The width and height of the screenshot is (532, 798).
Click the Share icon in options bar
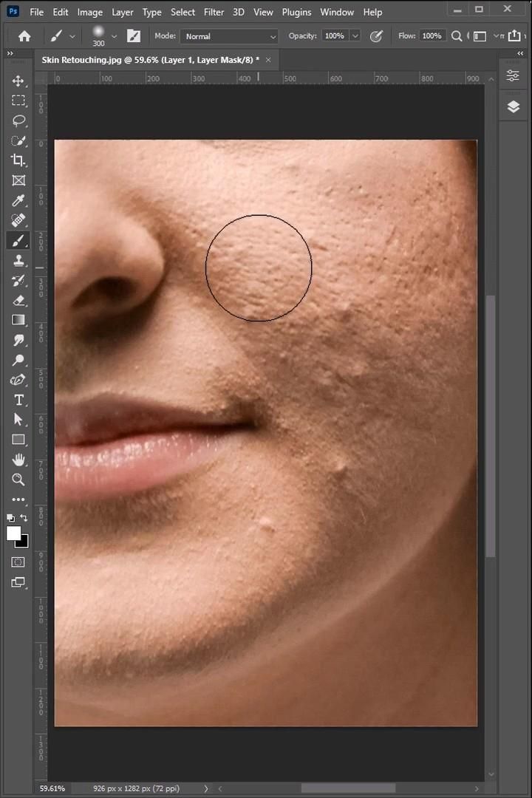point(515,35)
